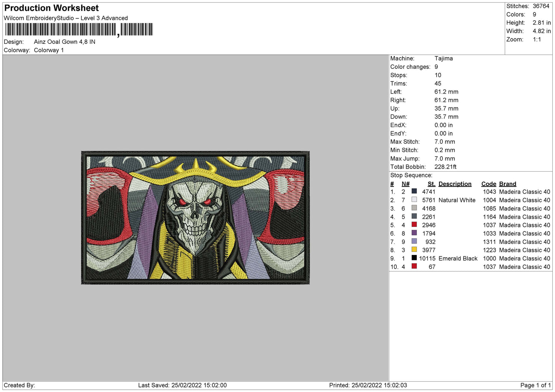Click the design name Ainz Ooal Gown
The width and height of the screenshot is (555, 392).
point(65,42)
